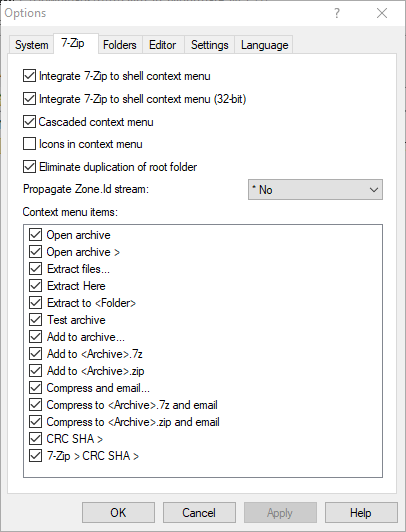This screenshot has width=406, height=532.
Task: Click the OK button
Action: pos(118,512)
